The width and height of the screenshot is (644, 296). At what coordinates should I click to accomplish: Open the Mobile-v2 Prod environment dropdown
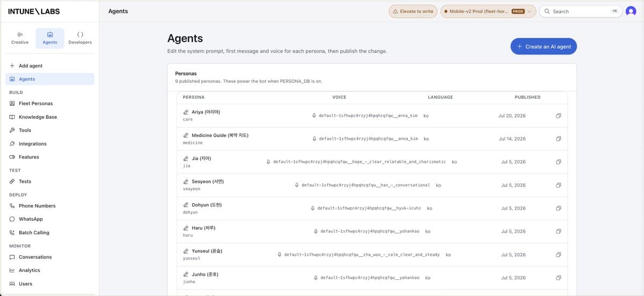tap(488, 11)
